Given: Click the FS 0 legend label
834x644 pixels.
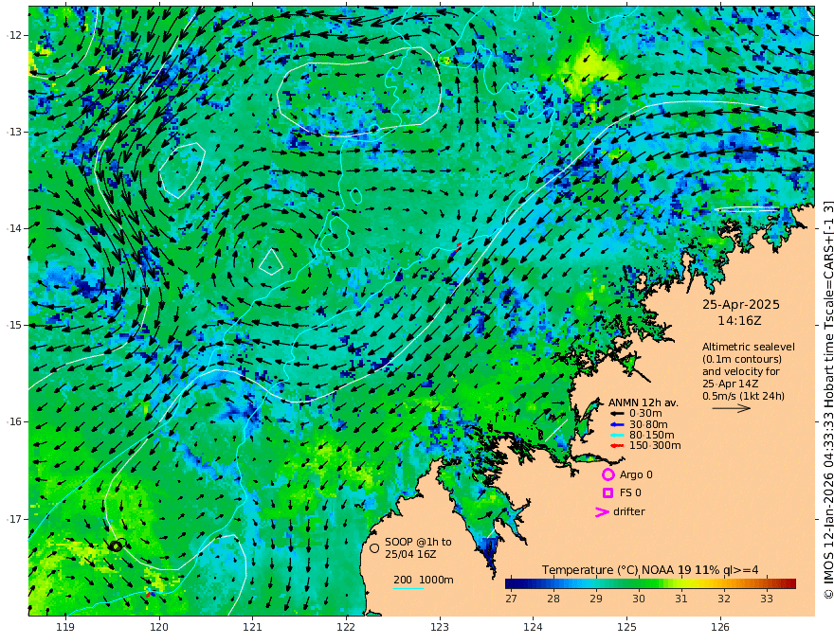Looking at the screenshot, I should click(630, 493).
